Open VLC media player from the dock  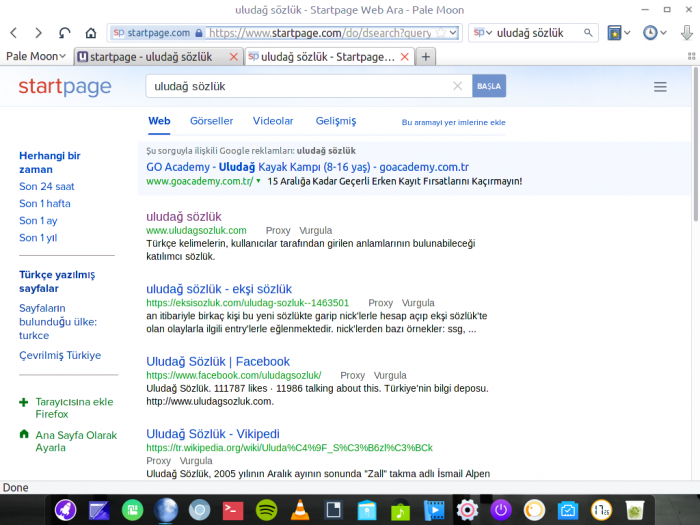tap(300, 510)
